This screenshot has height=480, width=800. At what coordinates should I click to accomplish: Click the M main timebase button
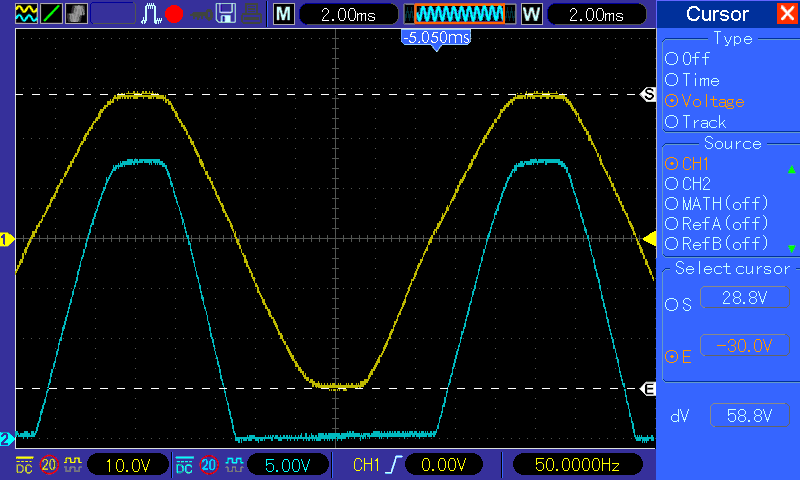pyautogui.click(x=284, y=14)
